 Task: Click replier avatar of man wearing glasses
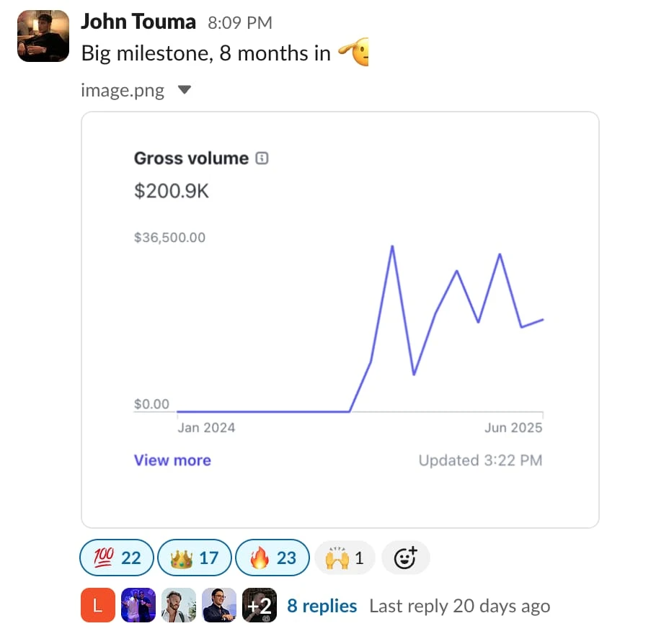point(219,606)
